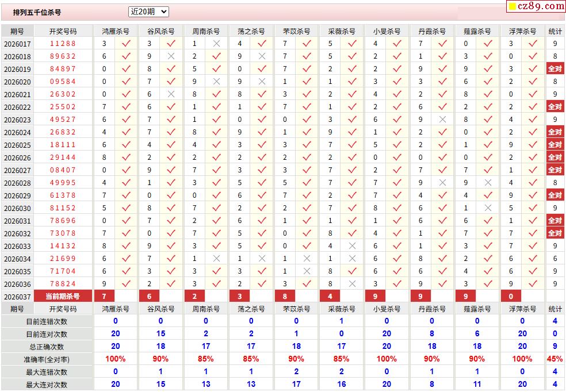The width and height of the screenshot is (566, 392).
Task: Select the 鸿雁杀号 column header
Action: (116, 31)
